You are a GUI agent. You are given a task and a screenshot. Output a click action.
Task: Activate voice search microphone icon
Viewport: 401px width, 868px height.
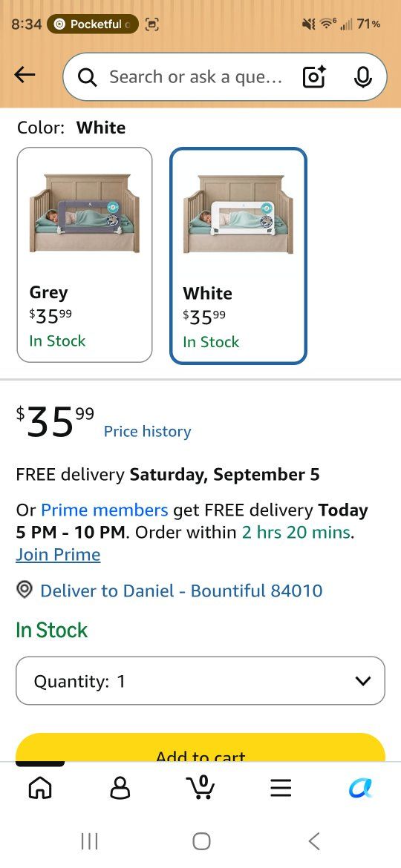[x=362, y=77]
